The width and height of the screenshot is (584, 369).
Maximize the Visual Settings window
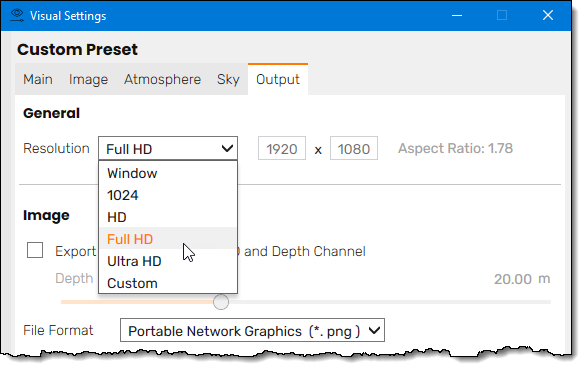click(x=502, y=16)
